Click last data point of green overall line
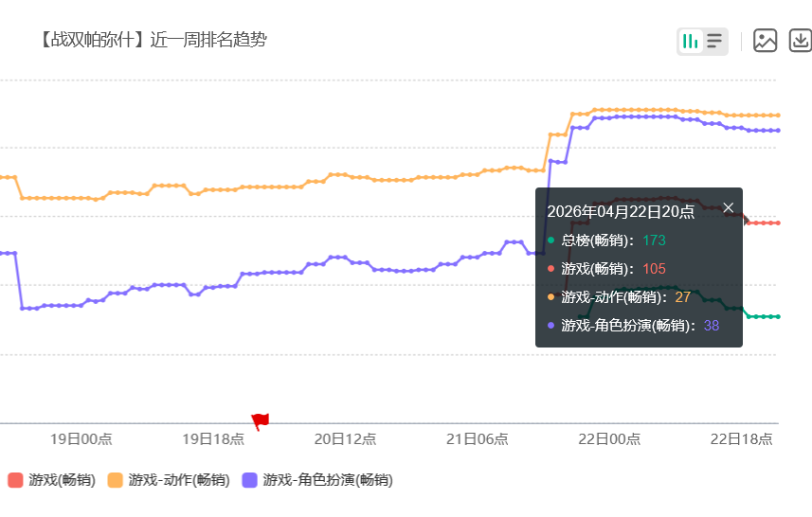 778,316
